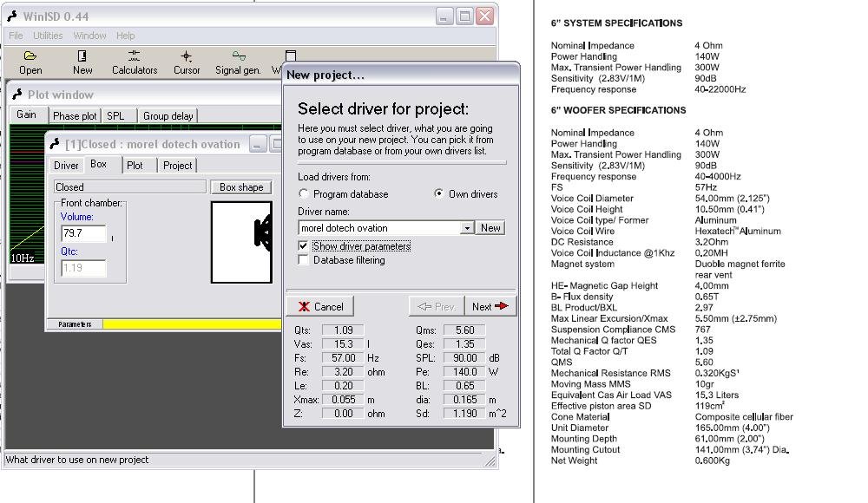Click the Qes value 1.35 field
Image resolution: width=868 pixels, height=503 pixels.
465,343
